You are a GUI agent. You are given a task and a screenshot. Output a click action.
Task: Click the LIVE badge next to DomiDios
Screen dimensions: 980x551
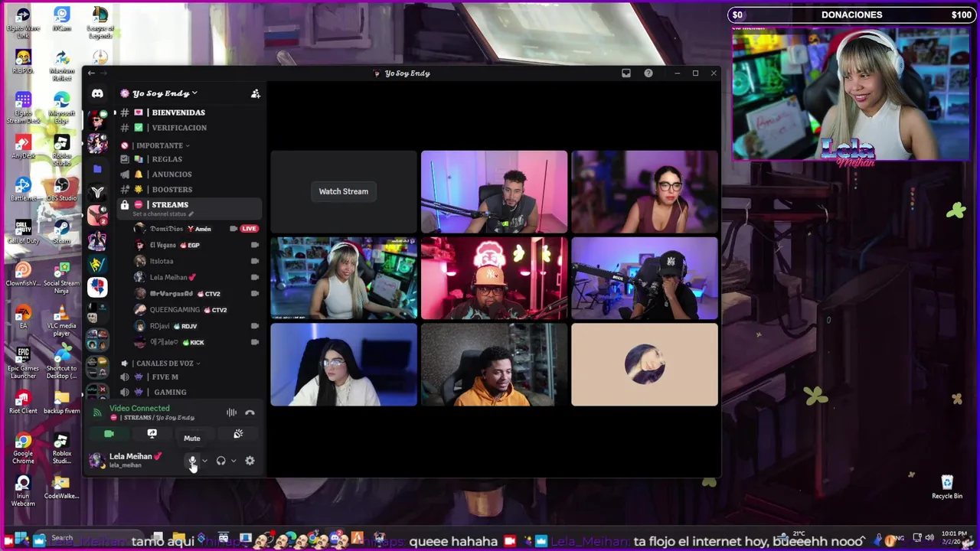pyautogui.click(x=249, y=229)
